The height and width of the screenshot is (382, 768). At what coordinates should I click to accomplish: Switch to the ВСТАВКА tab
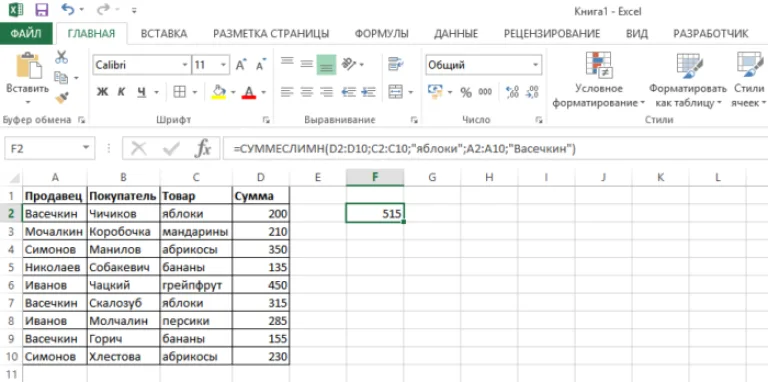pyautogui.click(x=164, y=33)
